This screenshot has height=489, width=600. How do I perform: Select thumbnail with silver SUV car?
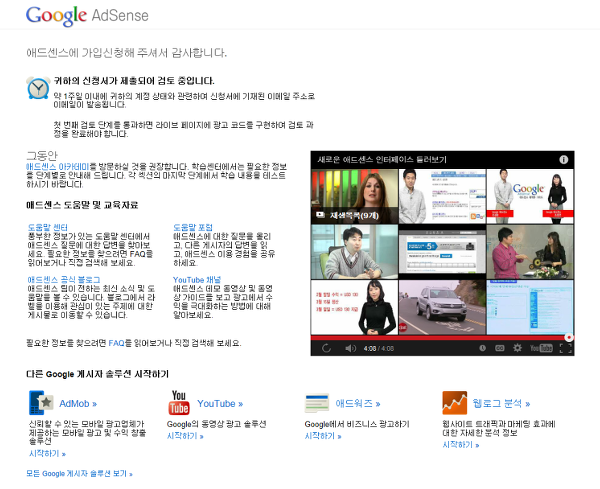point(442,307)
